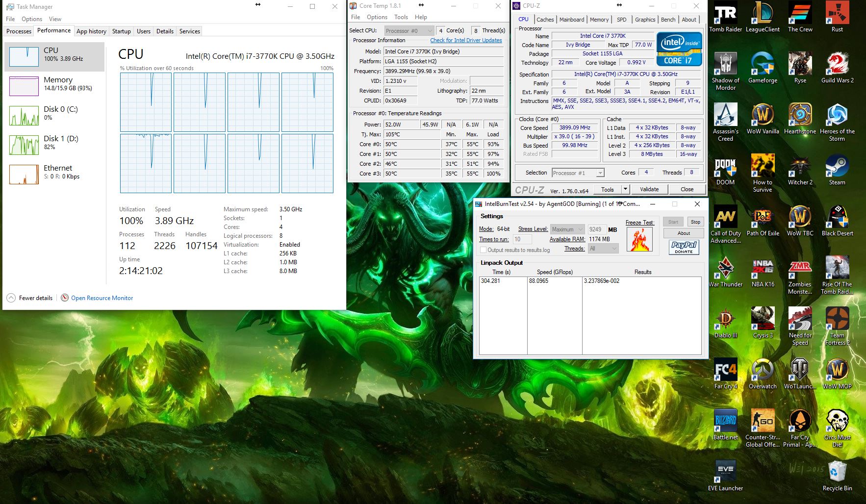The width and height of the screenshot is (866, 504).
Task: Stop the IntelBurnTest stress test
Action: pos(695,222)
